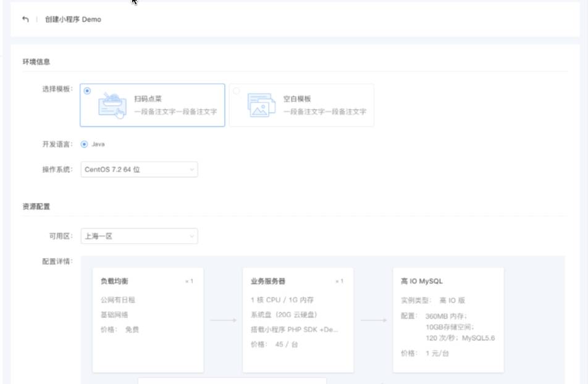Click the 1 核 CPU / 1G 内存 text

click(x=282, y=300)
